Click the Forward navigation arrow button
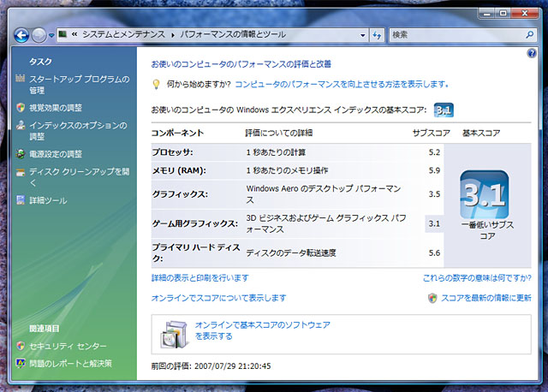This screenshot has height=392, width=548. (39, 35)
